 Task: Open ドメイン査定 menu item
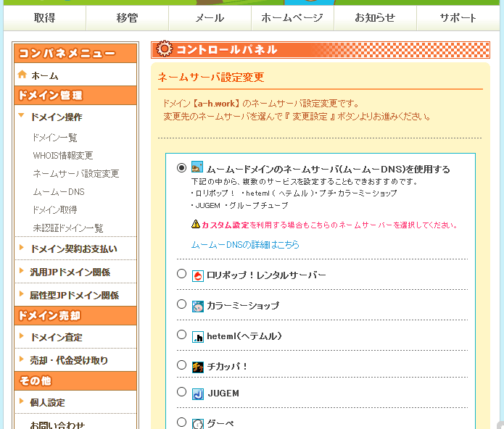click(57, 338)
